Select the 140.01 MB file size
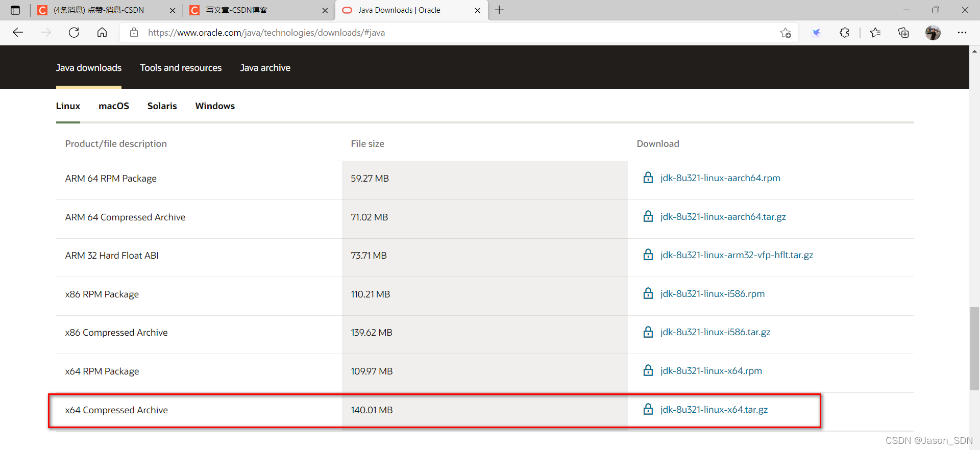Screen dimensions: 980x450 pyautogui.click(x=372, y=410)
